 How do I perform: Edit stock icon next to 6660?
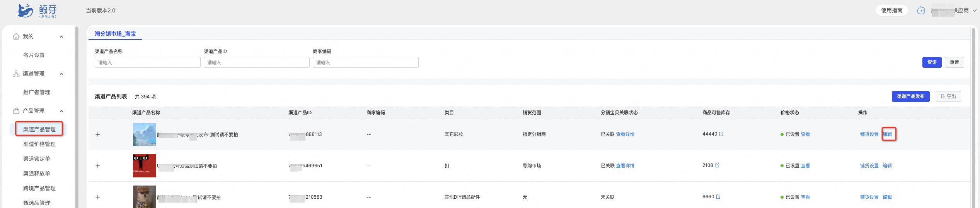coord(718,197)
